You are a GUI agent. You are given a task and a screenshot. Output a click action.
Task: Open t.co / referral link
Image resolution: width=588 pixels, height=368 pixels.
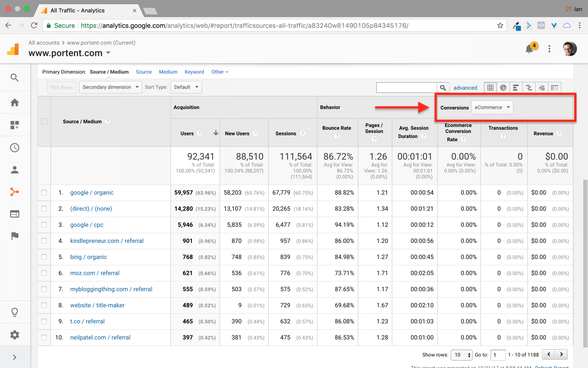[87, 321]
